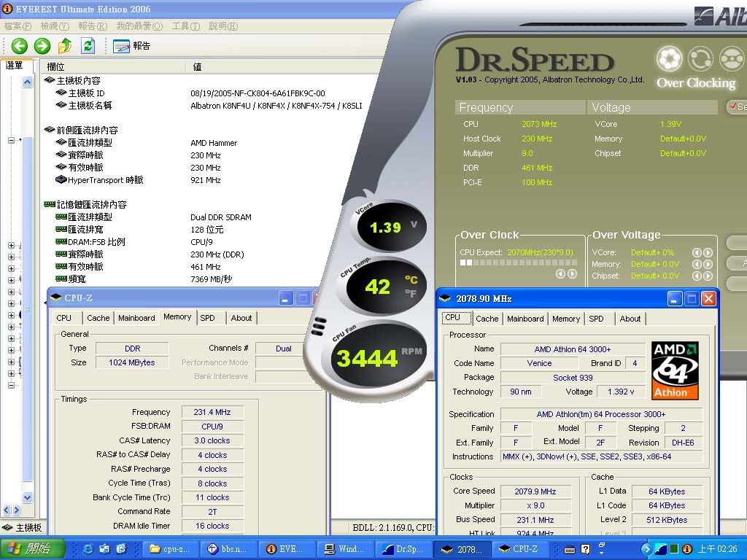The height and width of the screenshot is (560, 747).
Task: Switch to bbs.n... taskbar window
Action: [231, 548]
